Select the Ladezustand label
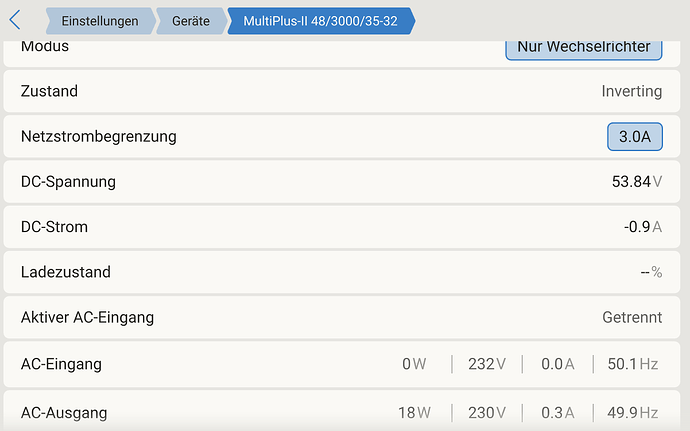The width and height of the screenshot is (690, 431). pos(66,272)
